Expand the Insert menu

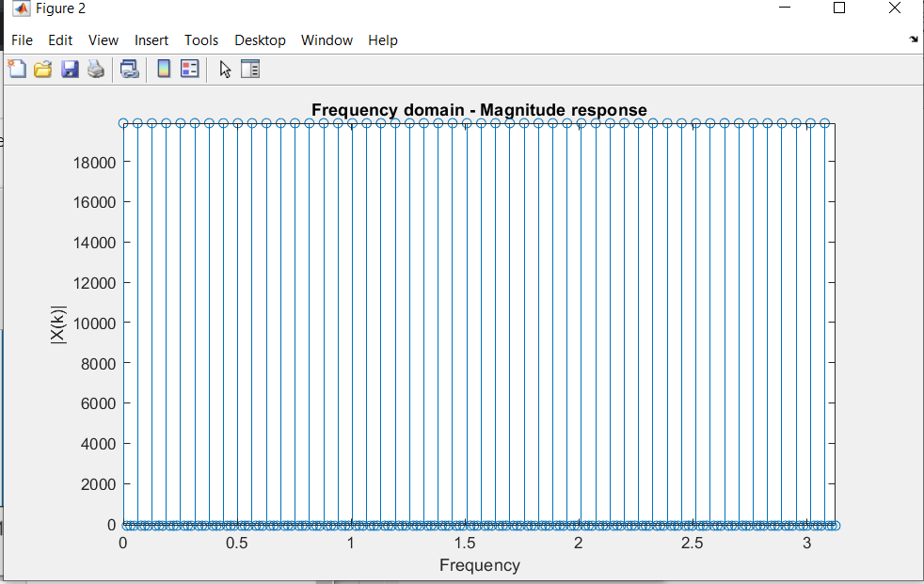pos(151,40)
